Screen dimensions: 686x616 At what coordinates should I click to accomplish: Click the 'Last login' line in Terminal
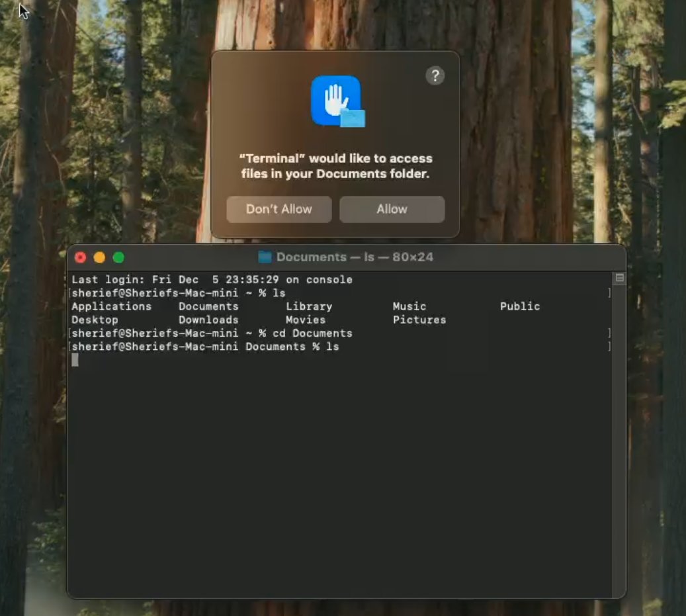(212, 279)
